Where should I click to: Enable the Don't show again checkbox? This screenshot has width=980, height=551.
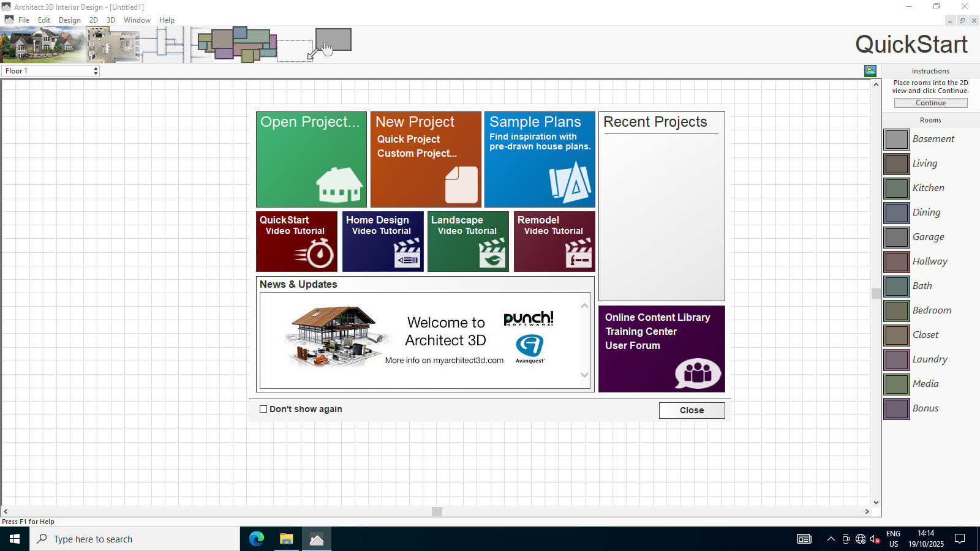263,409
